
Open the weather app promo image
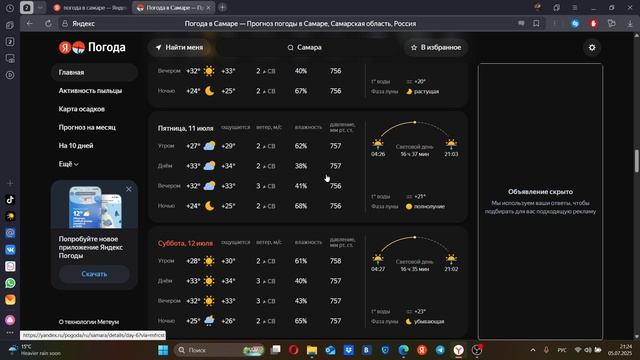(95, 207)
